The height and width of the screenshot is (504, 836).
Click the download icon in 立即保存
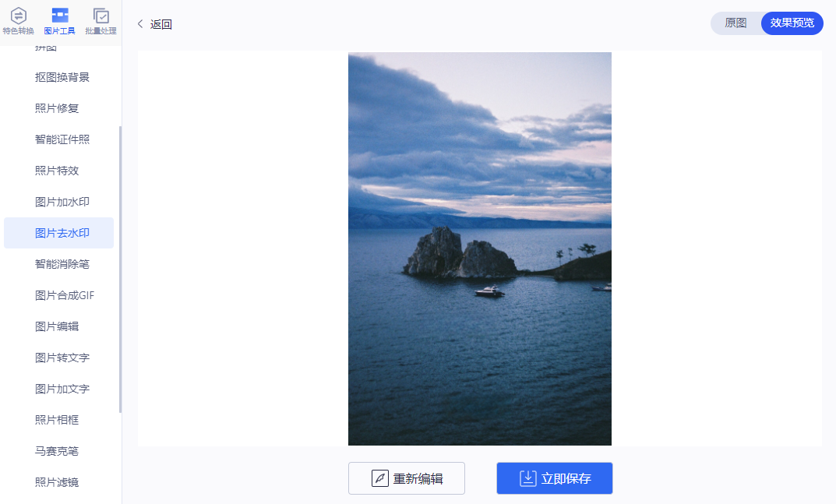527,478
